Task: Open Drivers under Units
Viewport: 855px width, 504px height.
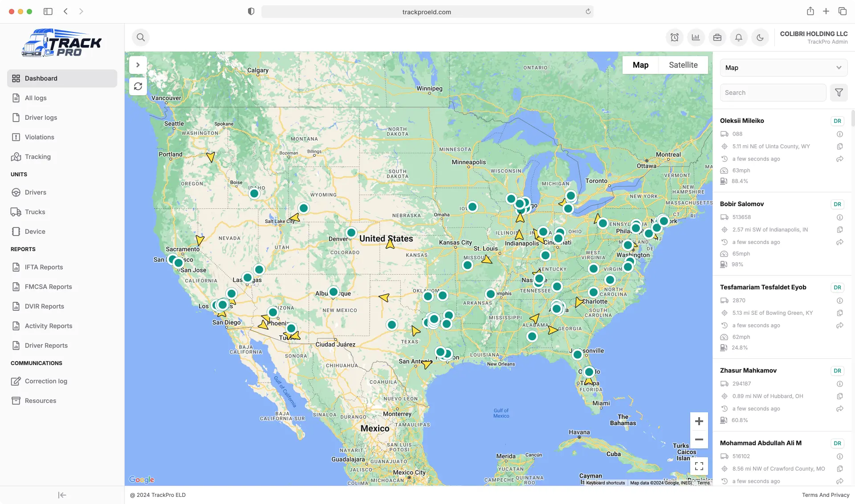Action: [x=62, y=192]
